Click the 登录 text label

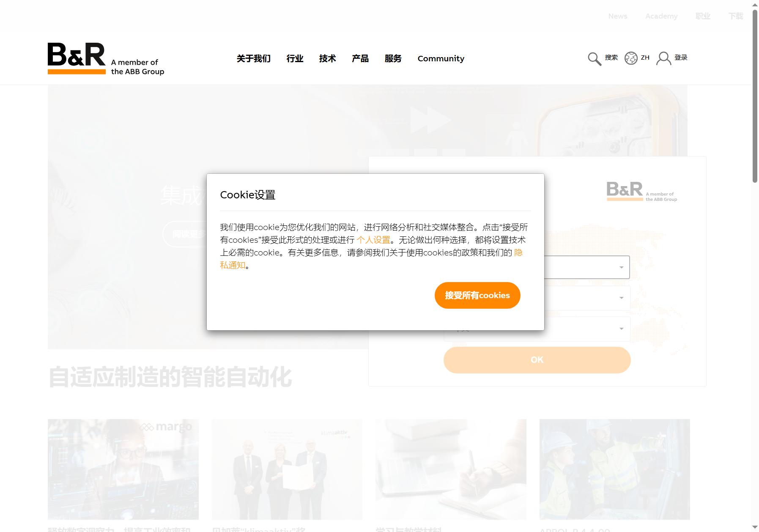coord(681,57)
